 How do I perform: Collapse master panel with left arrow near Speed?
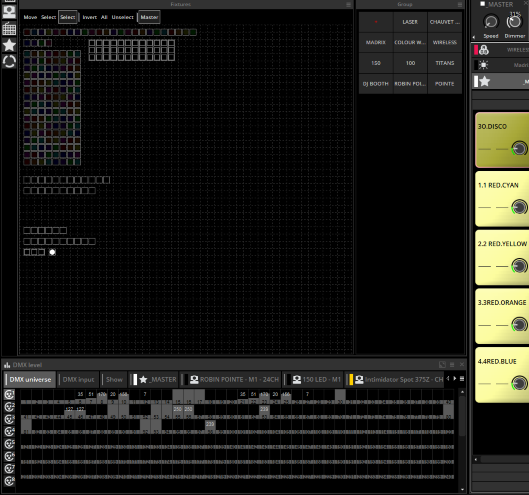tap(474, 37)
